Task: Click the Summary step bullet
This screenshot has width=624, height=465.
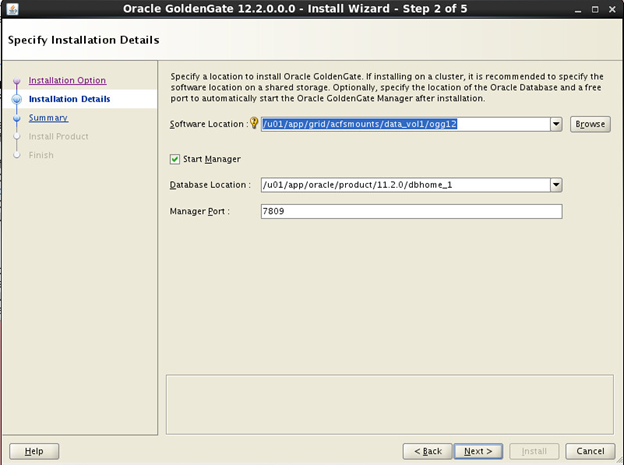Action: click(17, 118)
